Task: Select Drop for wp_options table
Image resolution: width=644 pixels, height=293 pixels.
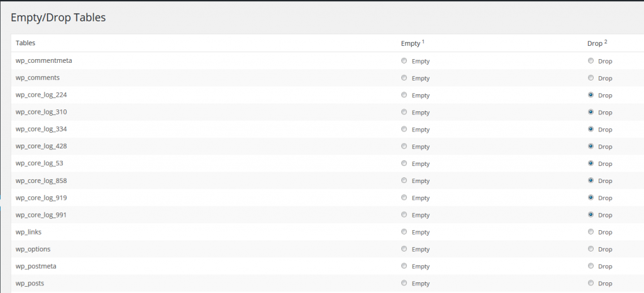Action: 591,248
